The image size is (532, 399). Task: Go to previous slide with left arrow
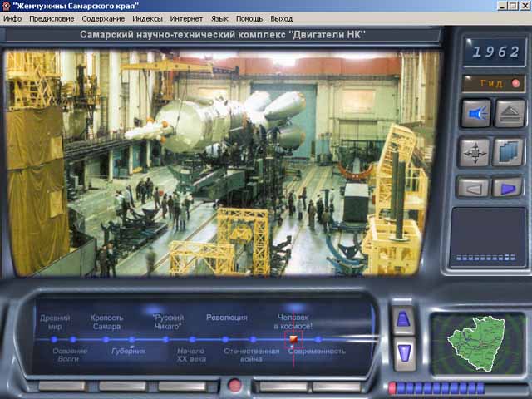(x=472, y=187)
